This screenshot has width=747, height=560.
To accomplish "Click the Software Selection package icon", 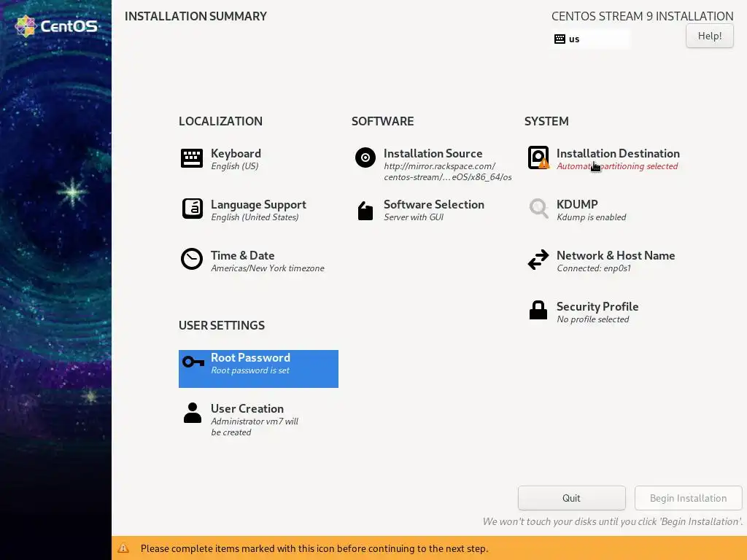I will [x=365, y=211].
